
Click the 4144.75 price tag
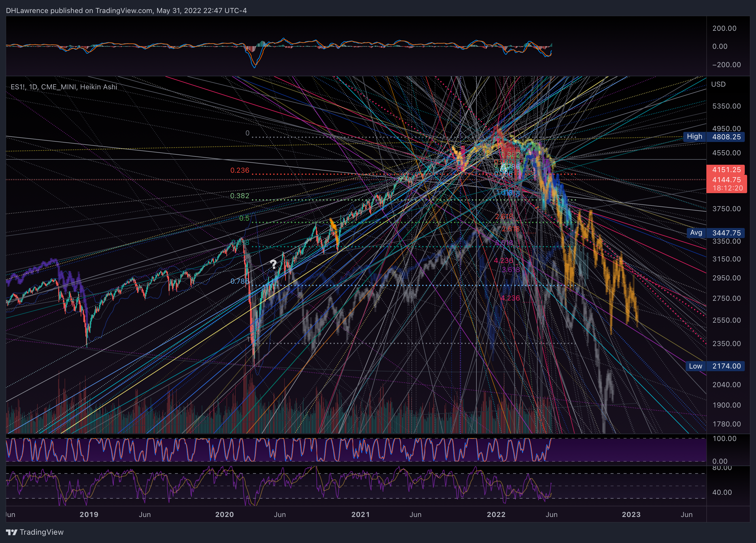[x=726, y=180]
